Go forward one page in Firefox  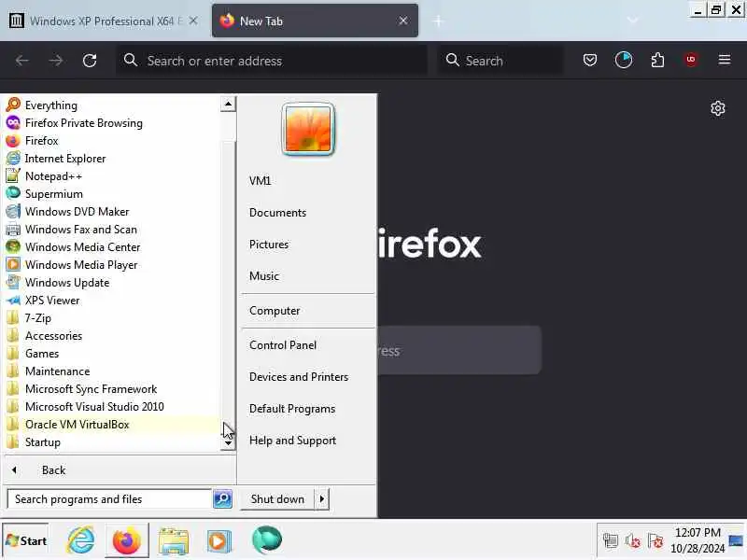[56, 61]
